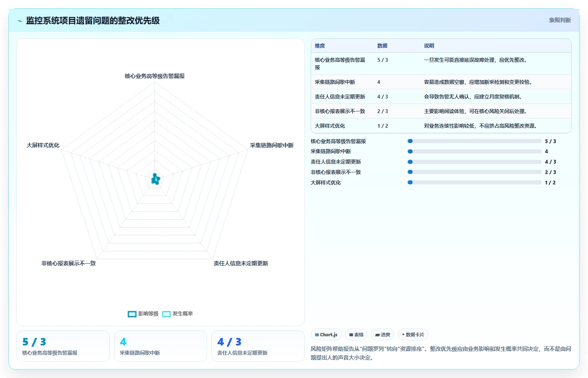Toggle the 发生概率 legend swatch
Viewport: 588px width, 378px height.
[166, 314]
